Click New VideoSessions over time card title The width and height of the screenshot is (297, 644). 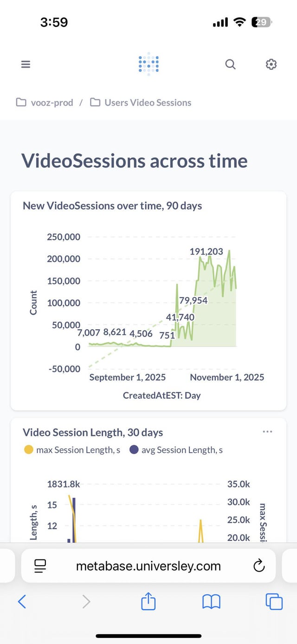coord(112,205)
